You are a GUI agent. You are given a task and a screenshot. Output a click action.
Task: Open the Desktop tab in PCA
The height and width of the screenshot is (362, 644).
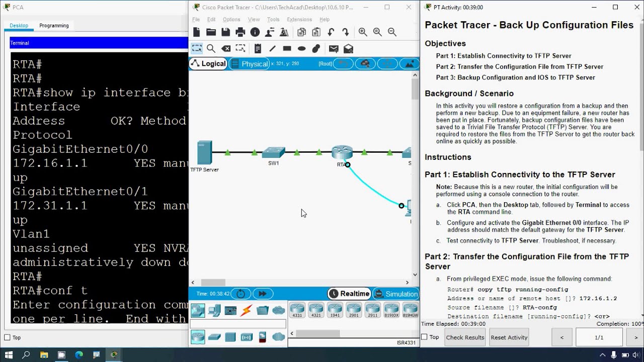(x=19, y=26)
